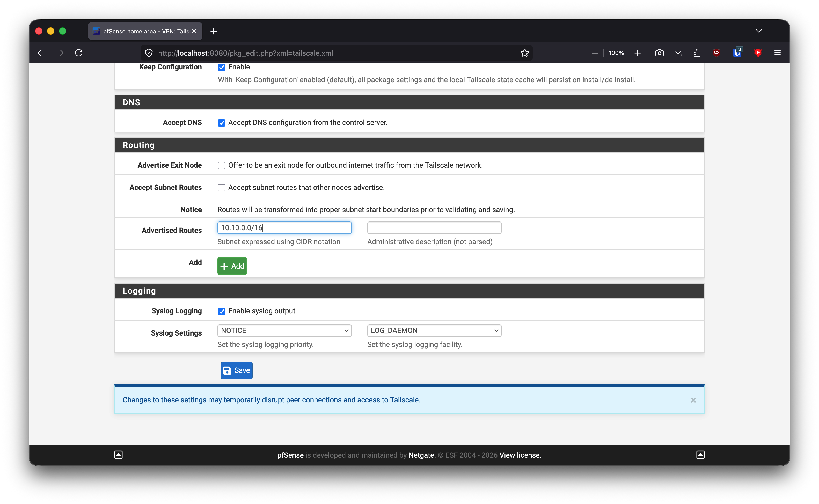
Task: Open the LOG_DAEMON facility dropdown
Action: 434,330
